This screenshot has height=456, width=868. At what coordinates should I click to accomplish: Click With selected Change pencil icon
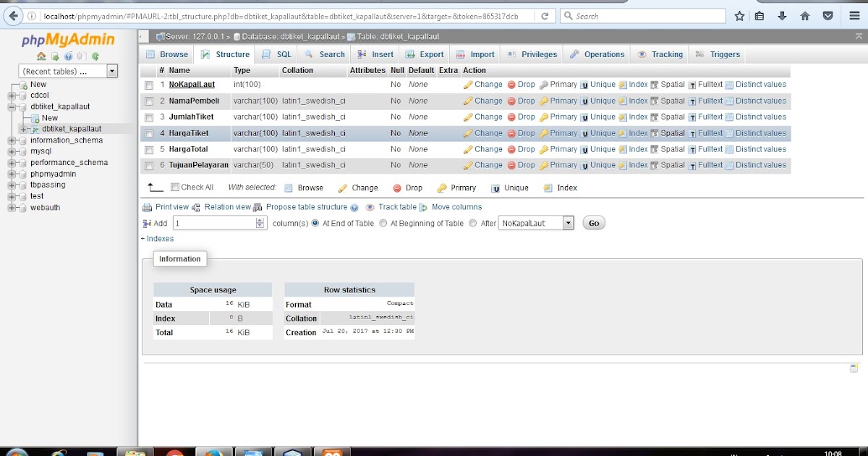pyautogui.click(x=343, y=188)
